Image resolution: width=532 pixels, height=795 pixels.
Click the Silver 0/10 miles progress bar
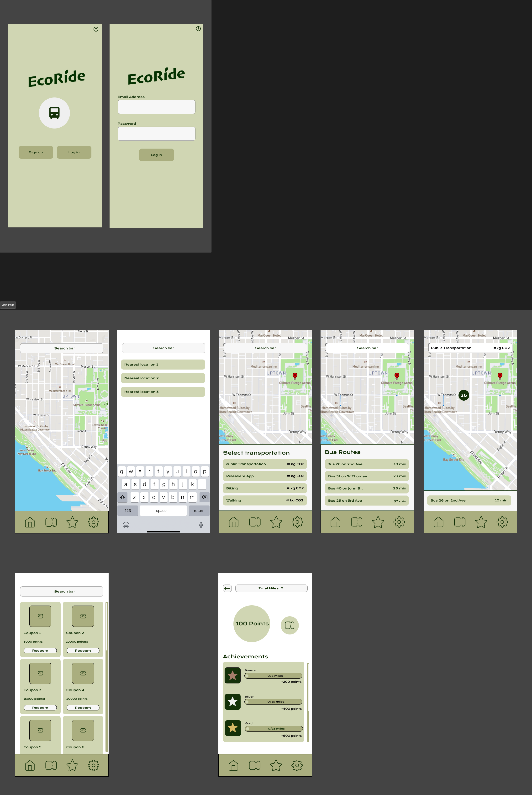point(273,702)
